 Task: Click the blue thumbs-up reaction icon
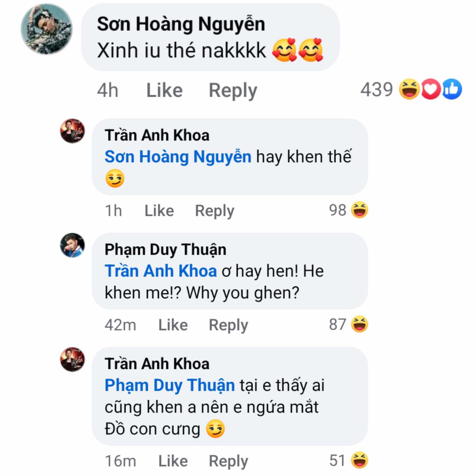(452, 89)
